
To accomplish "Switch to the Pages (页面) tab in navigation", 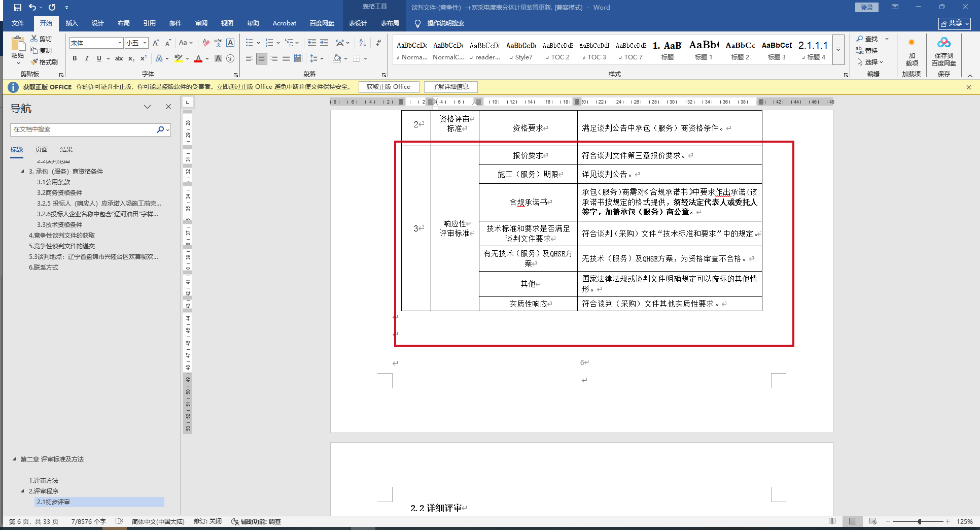I will (42, 150).
